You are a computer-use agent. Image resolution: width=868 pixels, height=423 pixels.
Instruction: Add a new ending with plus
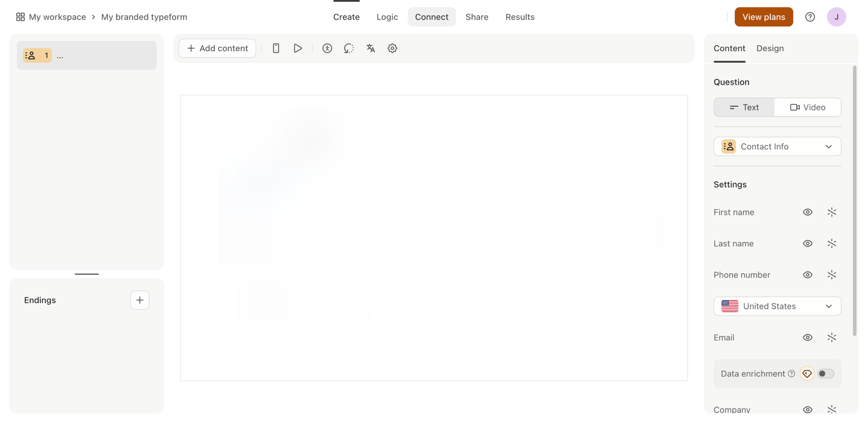coord(139,300)
